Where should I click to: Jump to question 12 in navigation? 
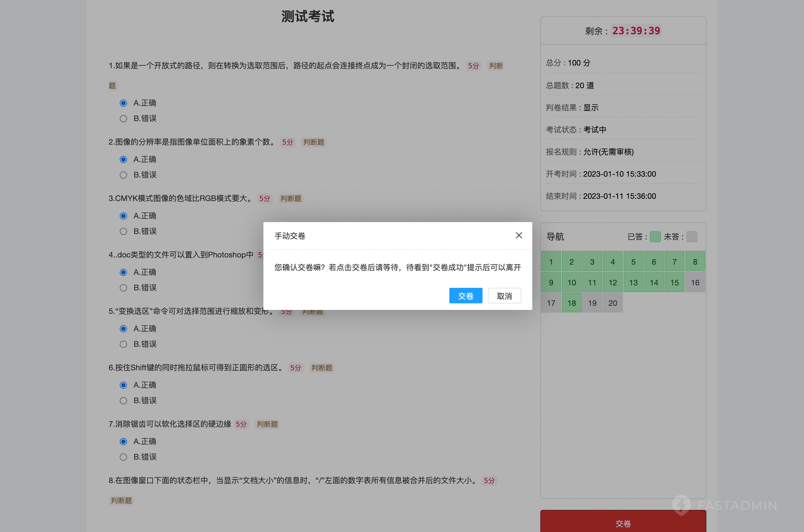(x=612, y=283)
